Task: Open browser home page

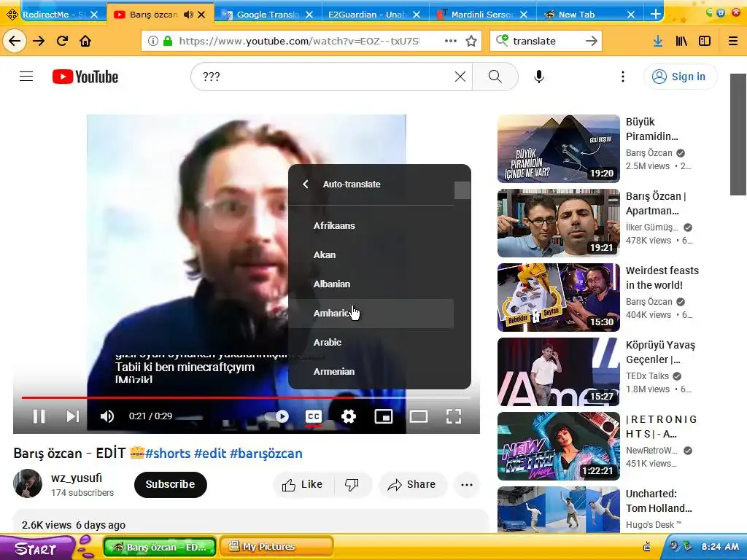Action: click(x=85, y=41)
